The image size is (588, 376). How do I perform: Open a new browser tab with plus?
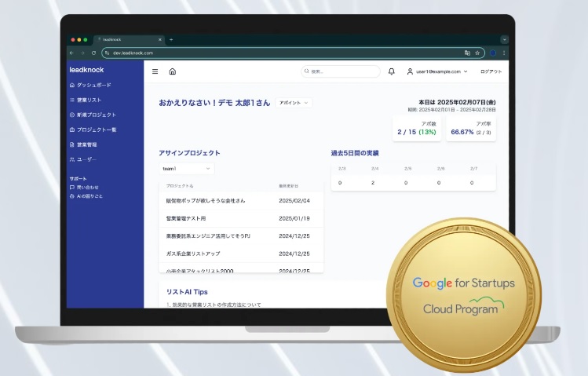pyautogui.click(x=171, y=39)
